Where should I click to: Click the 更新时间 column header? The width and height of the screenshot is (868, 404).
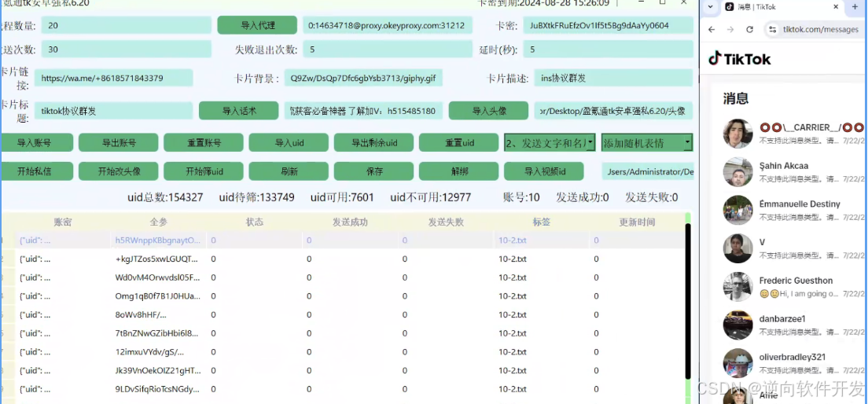[x=637, y=222]
